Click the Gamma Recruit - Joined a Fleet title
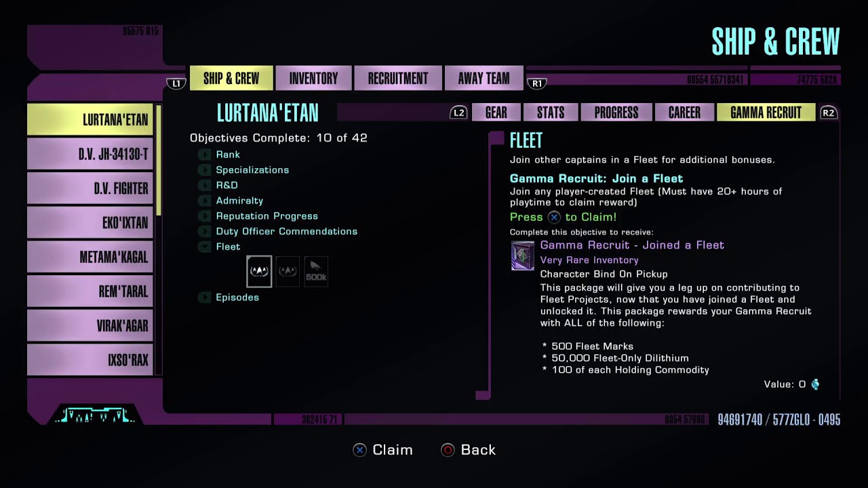 632,245
